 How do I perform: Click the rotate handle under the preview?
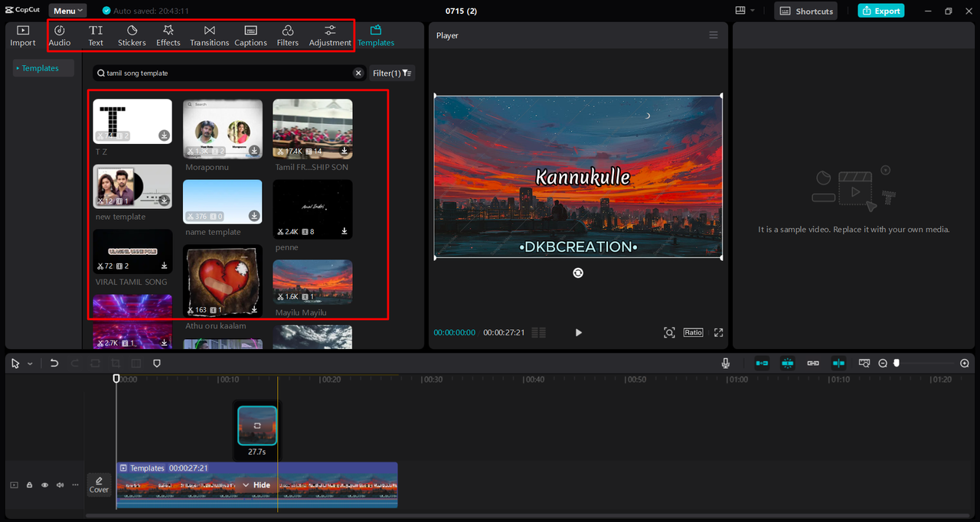(578, 272)
